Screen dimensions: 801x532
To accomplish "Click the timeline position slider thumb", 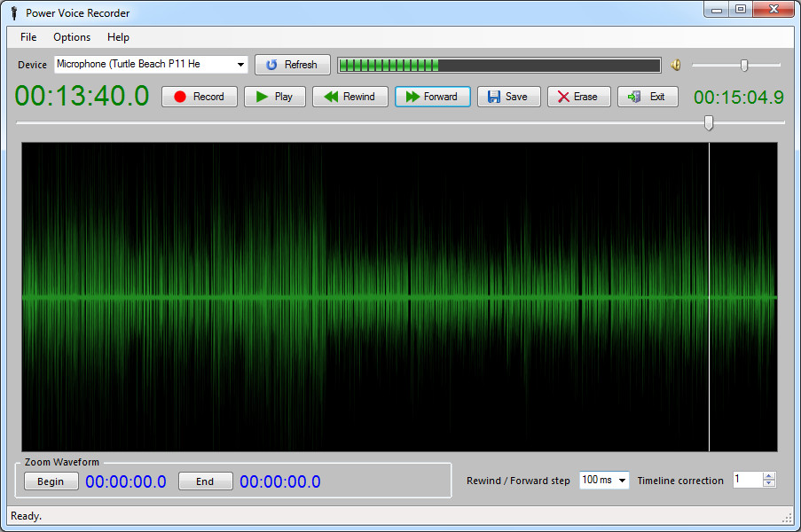I will click(x=709, y=122).
